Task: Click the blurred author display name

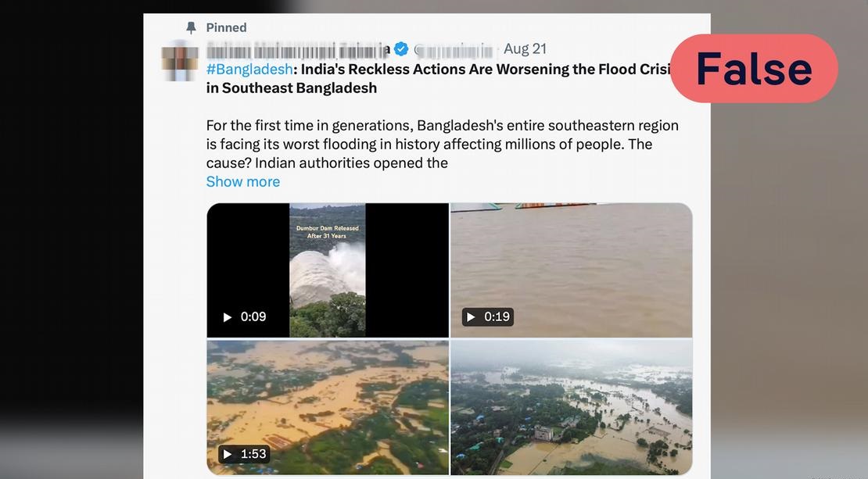Action: pos(297,49)
